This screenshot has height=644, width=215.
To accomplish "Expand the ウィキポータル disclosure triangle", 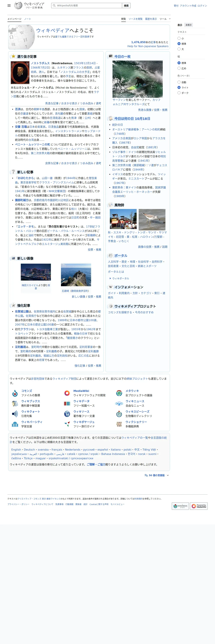I will (110, 278).
